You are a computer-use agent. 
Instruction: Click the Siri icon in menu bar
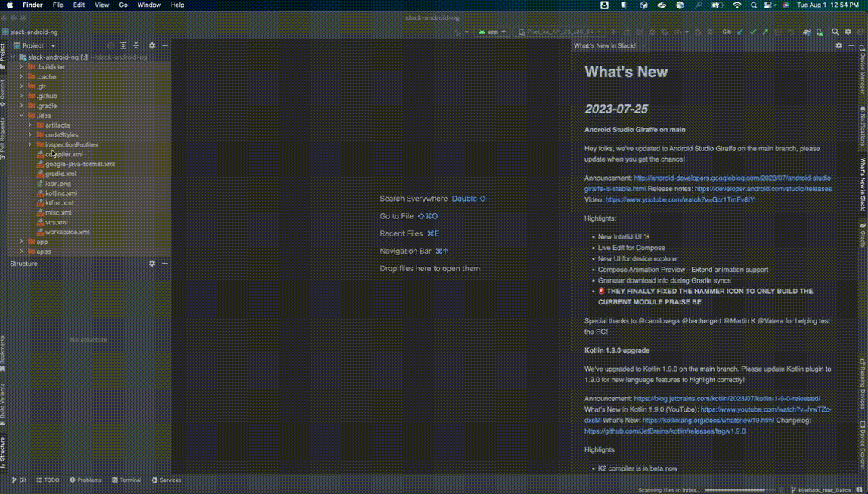785,5
